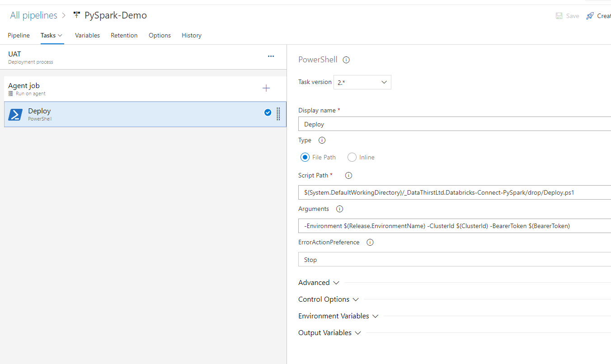Select the File Path radio button
Screen dimensions: 611x364
coord(305,157)
